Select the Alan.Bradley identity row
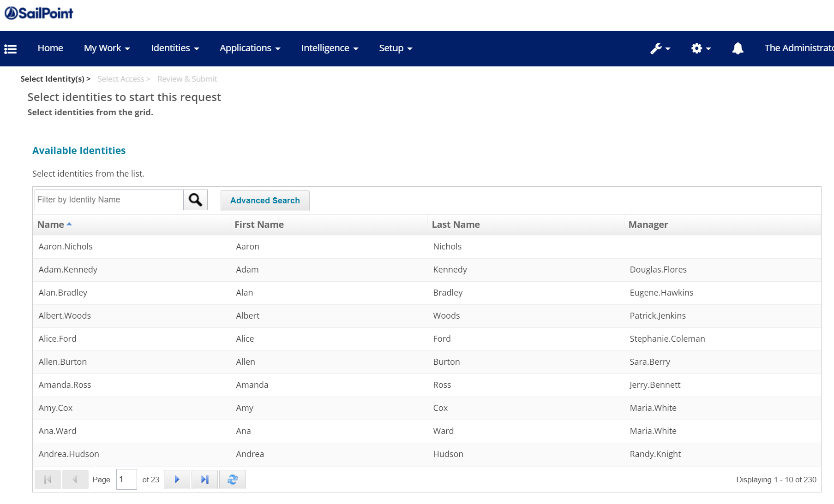Image resolution: width=834 pixels, height=504 pixels. [x=427, y=293]
